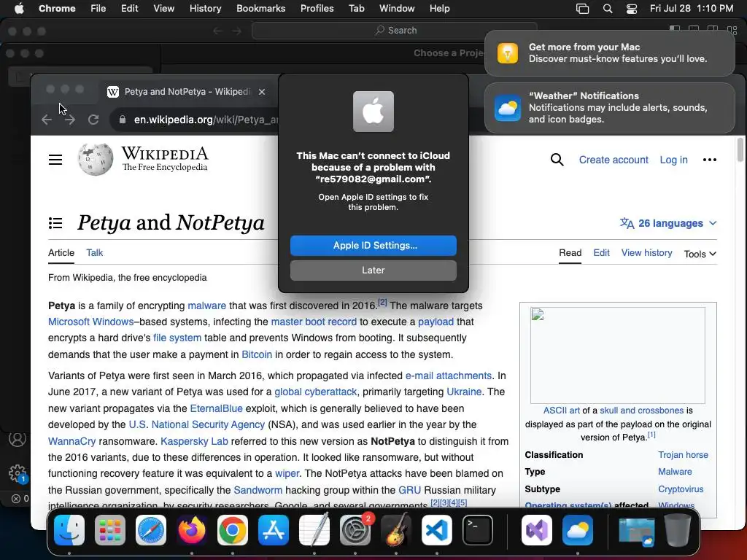
Task: Open the Bookmarks menu
Action: [x=260, y=9]
